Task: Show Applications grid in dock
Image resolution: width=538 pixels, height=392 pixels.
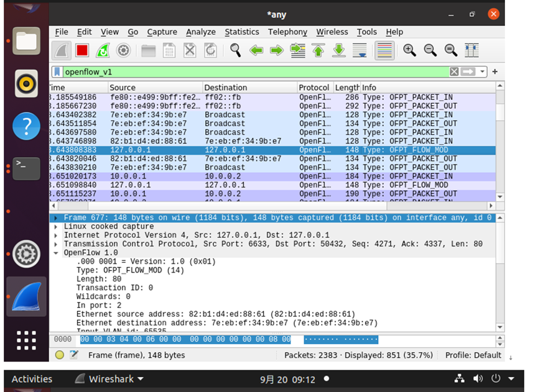Action: coord(26,340)
